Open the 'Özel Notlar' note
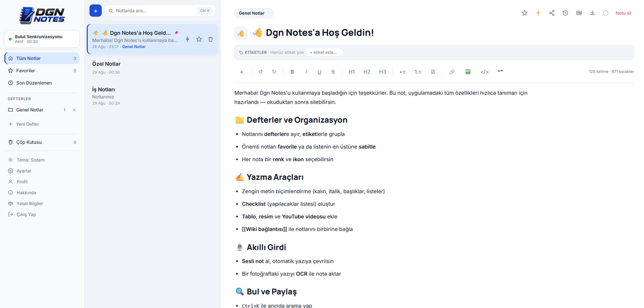The height and width of the screenshot is (308, 644). pos(153,68)
